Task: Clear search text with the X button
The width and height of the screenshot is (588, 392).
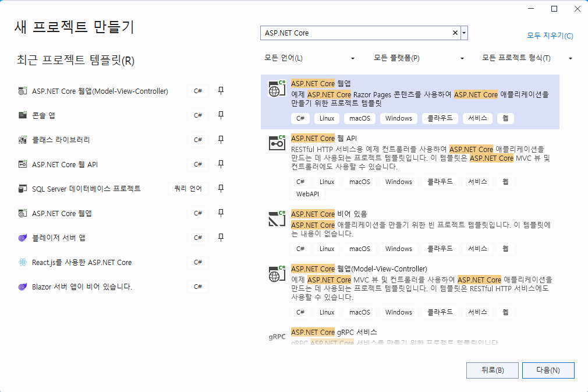Action: (x=455, y=33)
